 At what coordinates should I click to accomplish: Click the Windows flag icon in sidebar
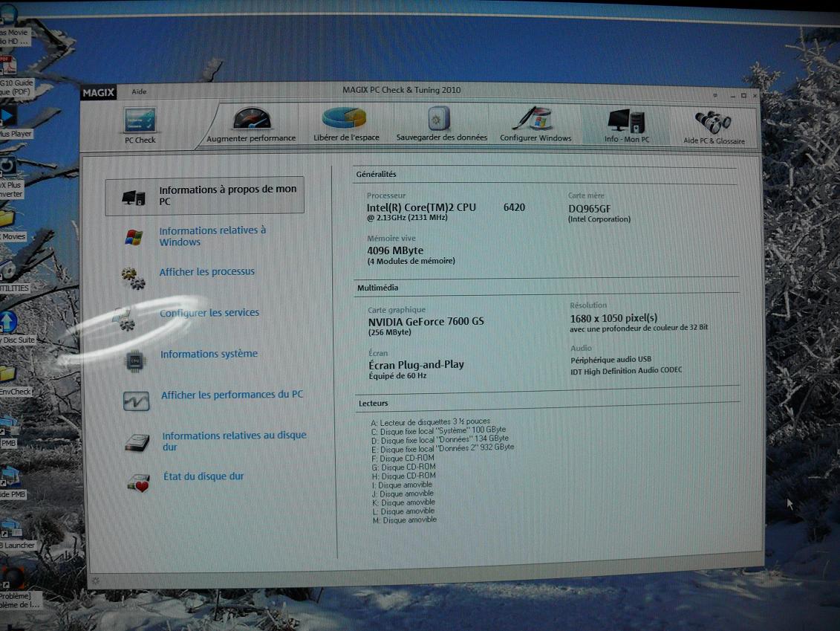coord(134,237)
